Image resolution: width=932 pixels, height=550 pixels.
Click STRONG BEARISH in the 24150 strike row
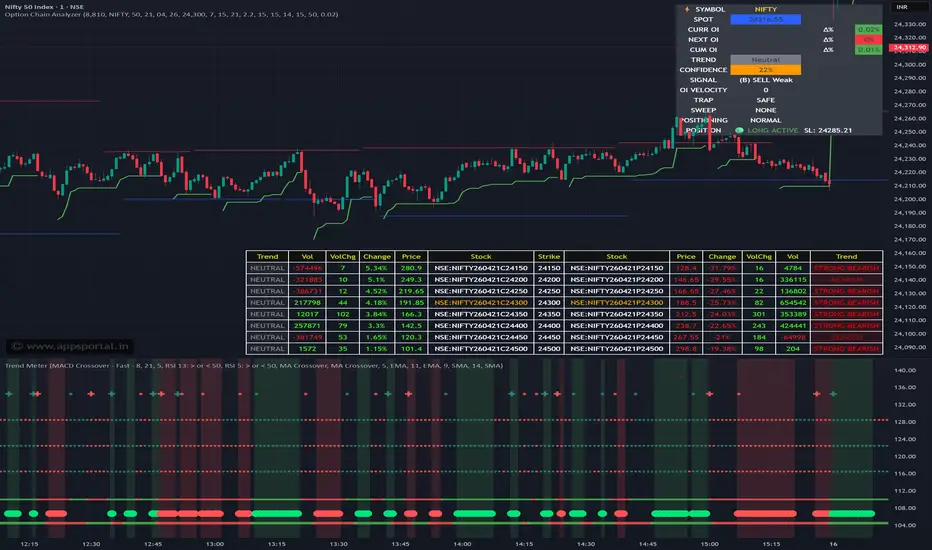[x=846, y=268]
